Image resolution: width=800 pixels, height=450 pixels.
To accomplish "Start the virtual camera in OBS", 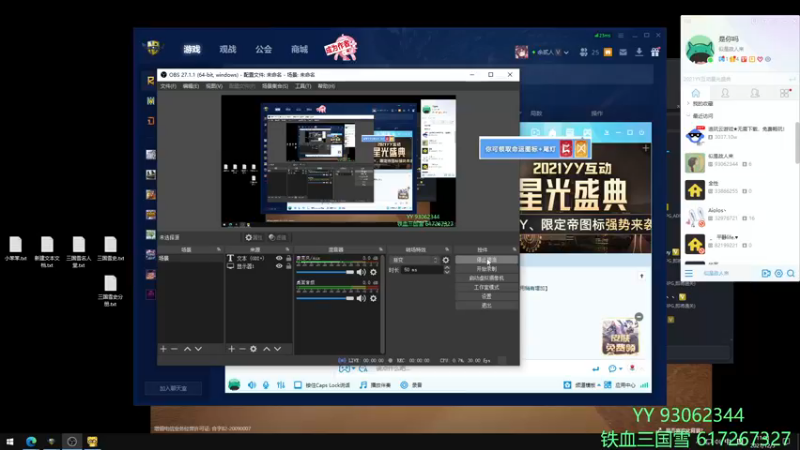I will [487, 278].
